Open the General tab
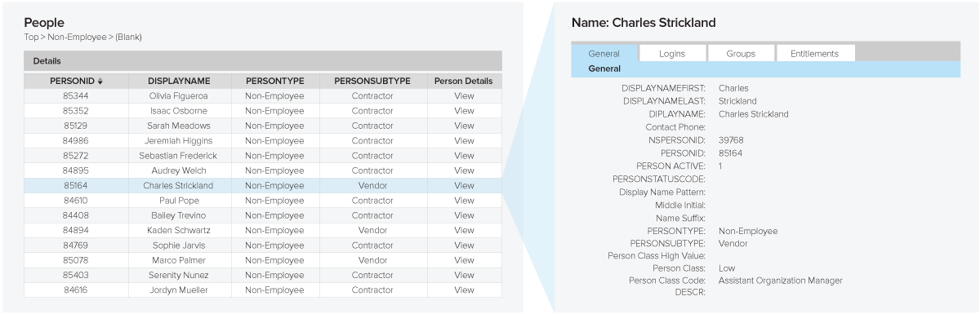The height and width of the screenshot is (314, 980). click(x=604, y=53)
